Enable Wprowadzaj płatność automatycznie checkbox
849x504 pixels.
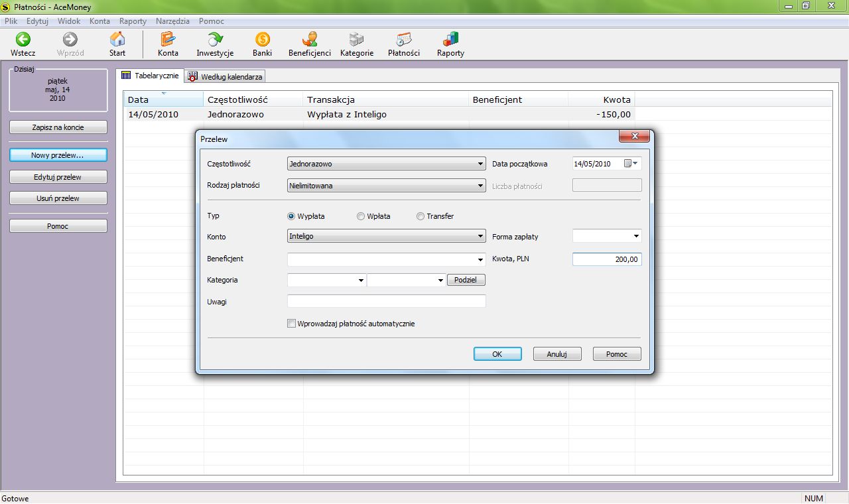tap(291, 324)
